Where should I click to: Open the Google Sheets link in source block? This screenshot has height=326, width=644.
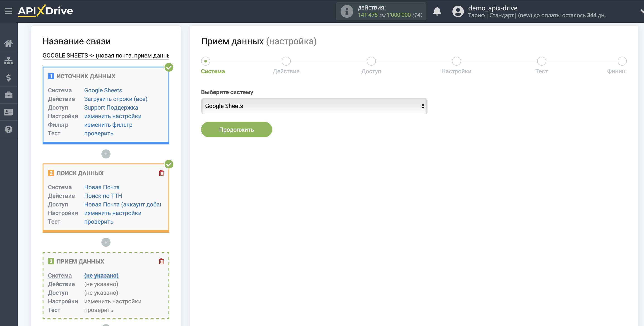click(103, 90)
